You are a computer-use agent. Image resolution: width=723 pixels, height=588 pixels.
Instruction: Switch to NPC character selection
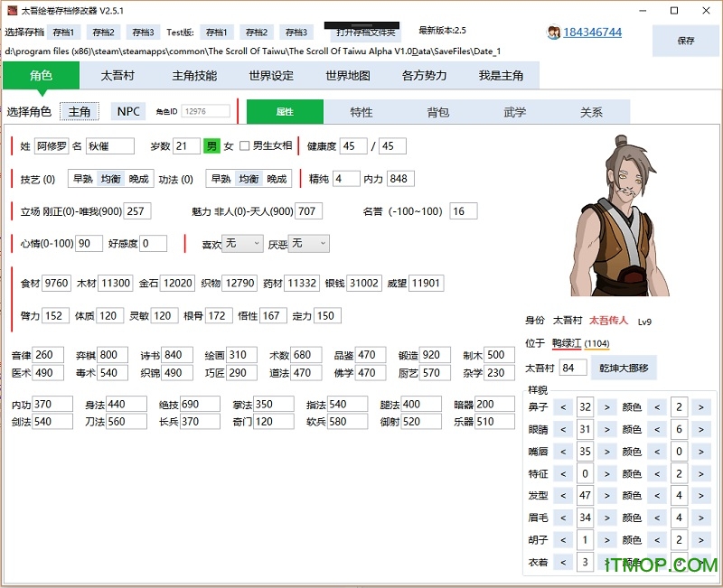[x=127, y=111]
